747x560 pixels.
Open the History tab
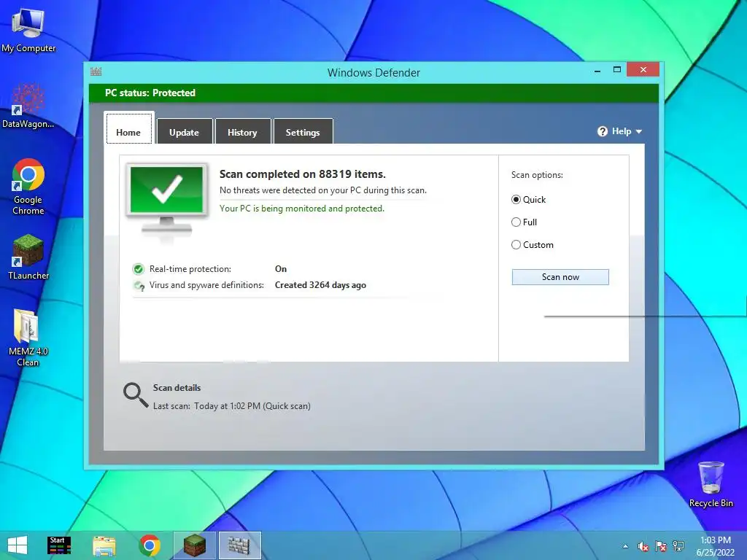pos(242,131)
